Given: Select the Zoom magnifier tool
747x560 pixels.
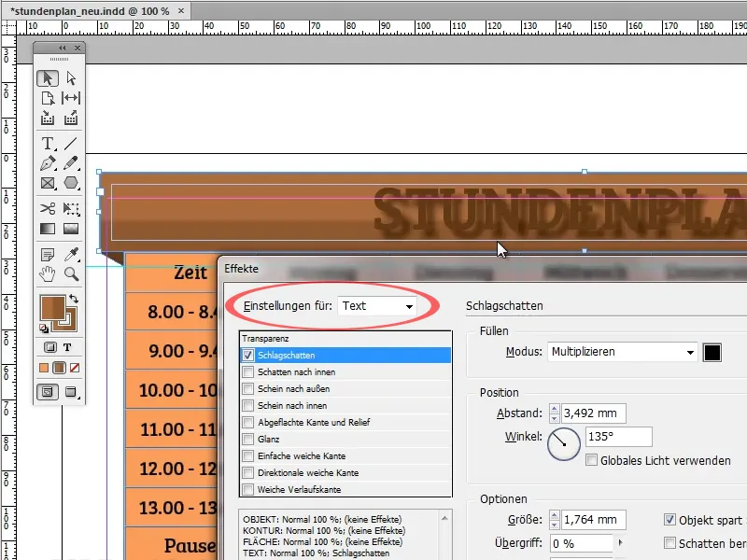Looking at the screenshot, I should pos(71,274).
